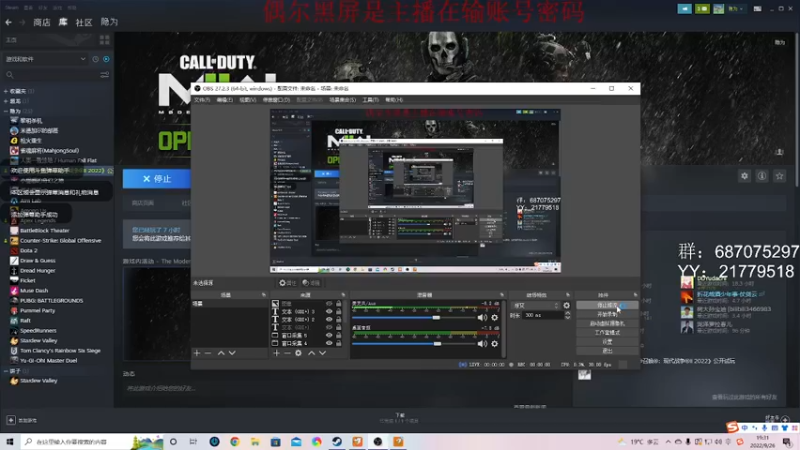The image size is (800, 450).
Task: Open the microphone/Aux audio settings gear
Action: [x=494, y=317]
